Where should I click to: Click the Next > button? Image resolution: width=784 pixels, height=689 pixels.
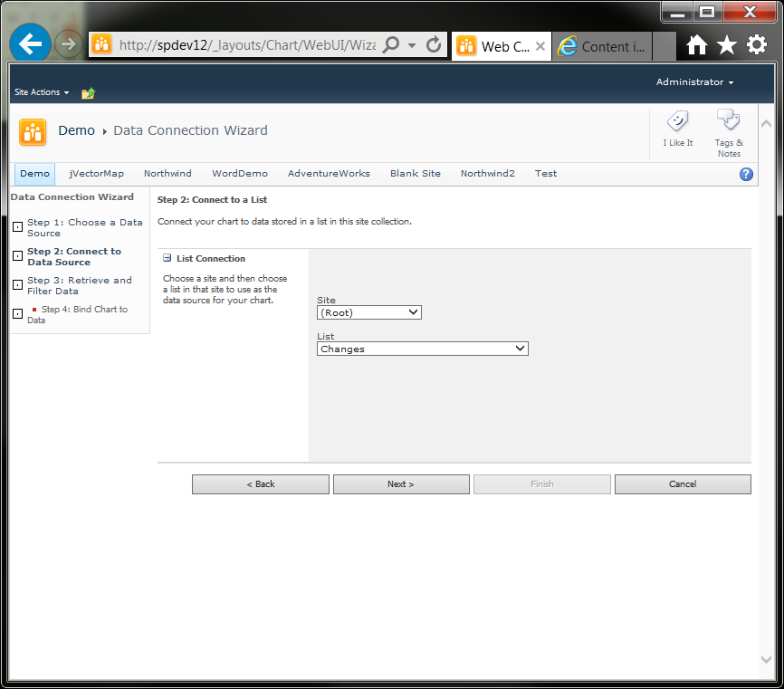click(401, 484)
